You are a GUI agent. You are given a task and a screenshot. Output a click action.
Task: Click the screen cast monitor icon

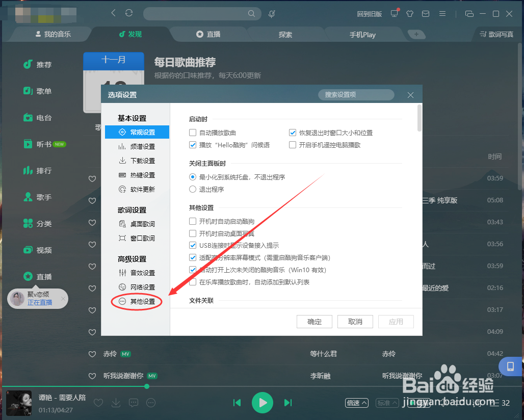pos(395,13)
